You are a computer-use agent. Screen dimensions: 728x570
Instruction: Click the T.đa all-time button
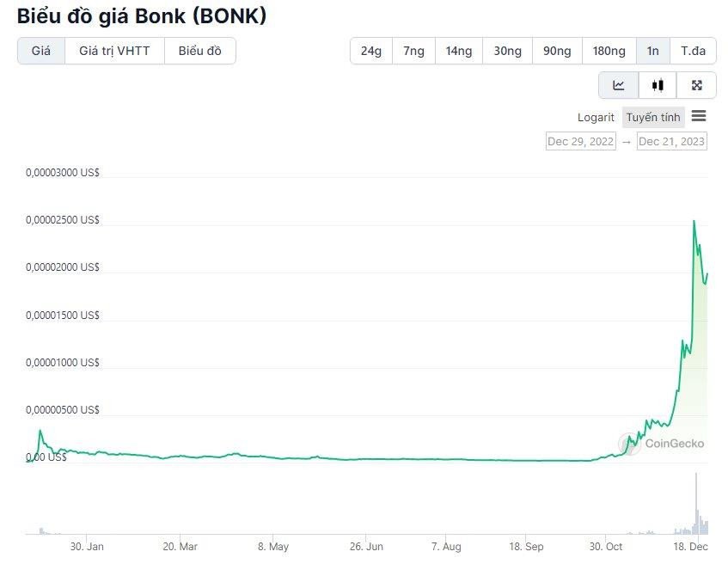pyautogui.click(x=694, y=51)
